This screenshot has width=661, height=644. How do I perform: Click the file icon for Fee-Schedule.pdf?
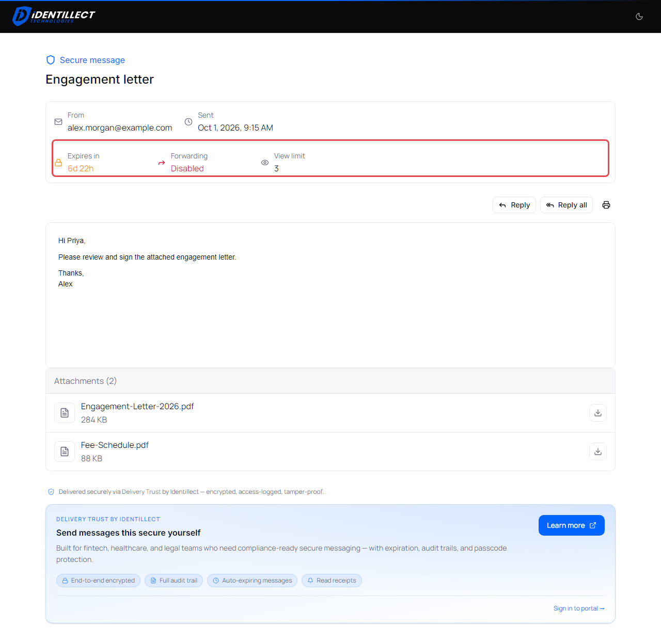tap(65, 452)
